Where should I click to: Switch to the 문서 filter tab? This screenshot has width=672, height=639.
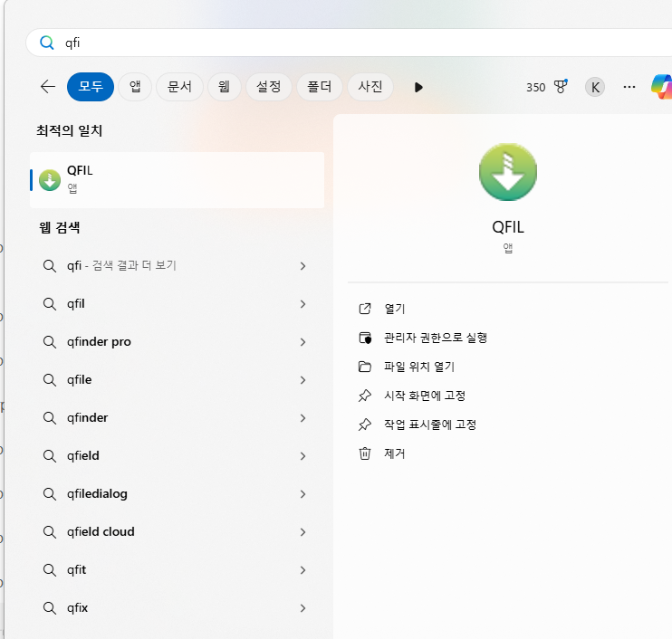click(x=179, y=87)
